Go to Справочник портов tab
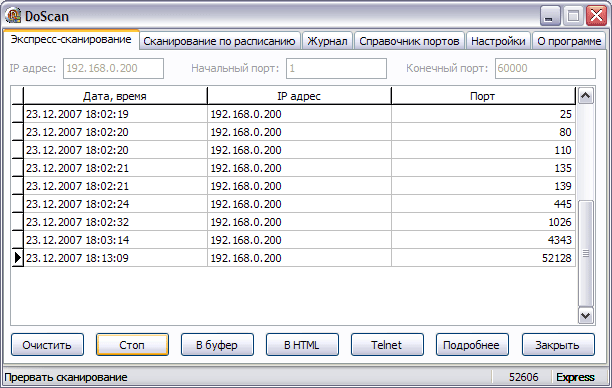This screenshot has height=388, width=612. (409, 41)
